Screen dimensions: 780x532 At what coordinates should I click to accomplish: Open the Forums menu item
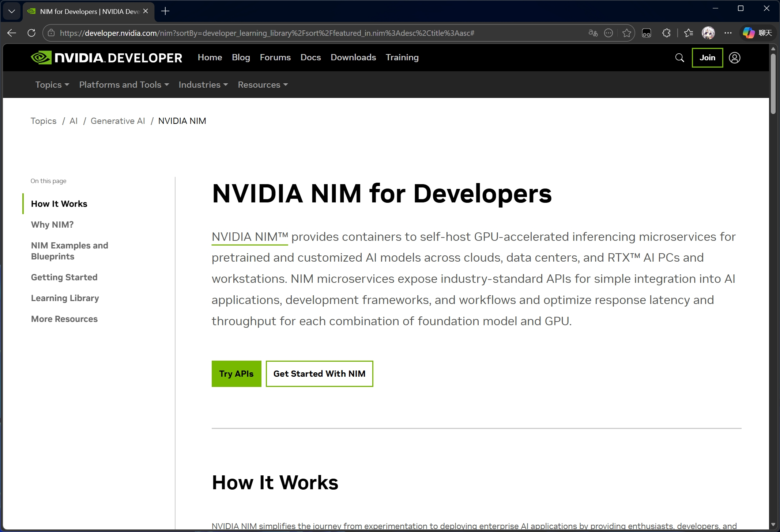pos(275,57)
